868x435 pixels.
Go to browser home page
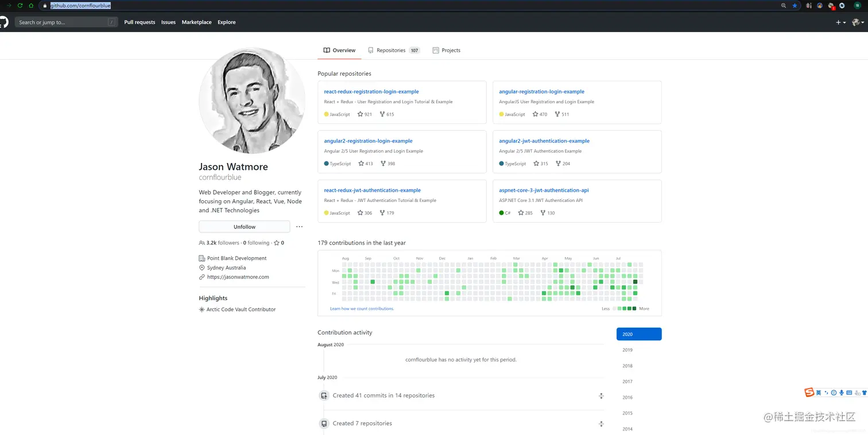pyautogui.click(x=31, y=5)
